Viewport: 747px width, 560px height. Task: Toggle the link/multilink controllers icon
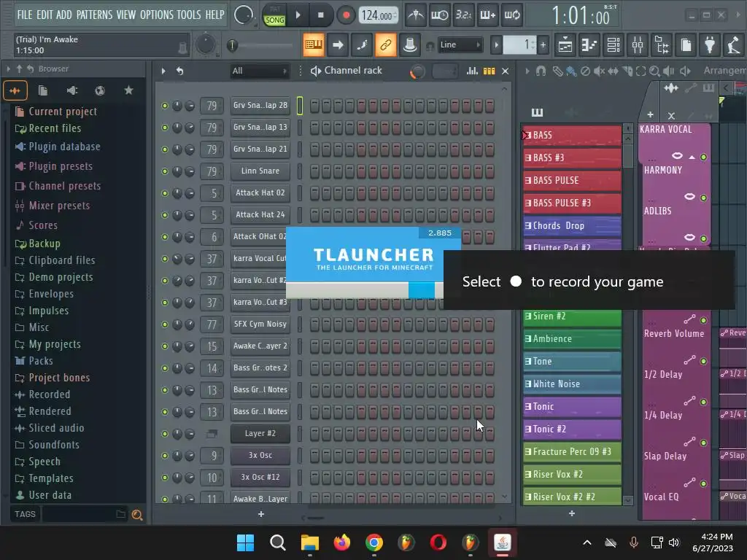[385, 45]
